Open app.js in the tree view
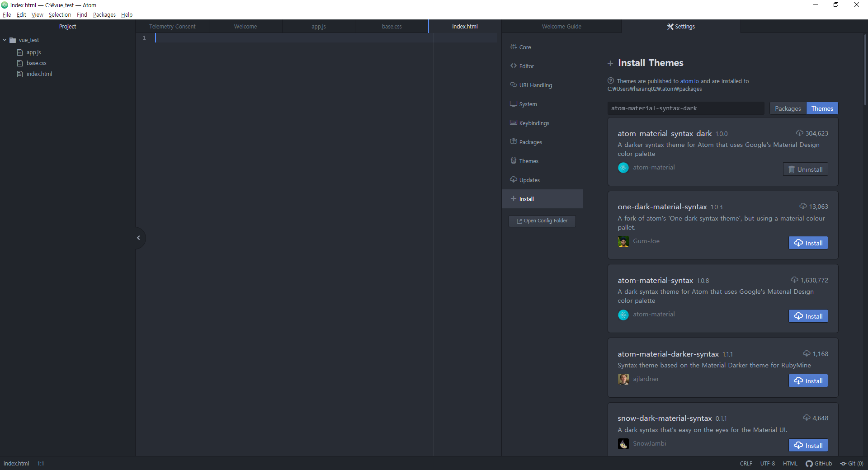Image resolution: width=868 pixels, height=470 pixels. (33, 52)
